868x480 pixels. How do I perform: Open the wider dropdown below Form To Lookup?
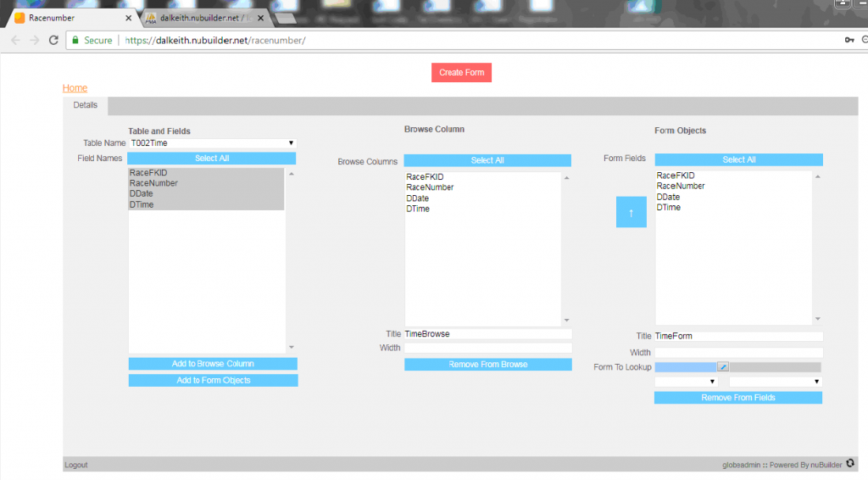775,382
